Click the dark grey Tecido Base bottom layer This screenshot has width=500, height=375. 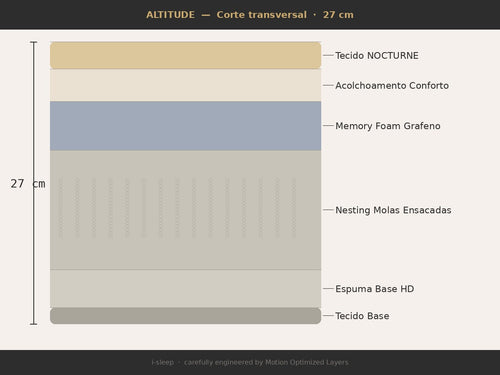point(186,316)
